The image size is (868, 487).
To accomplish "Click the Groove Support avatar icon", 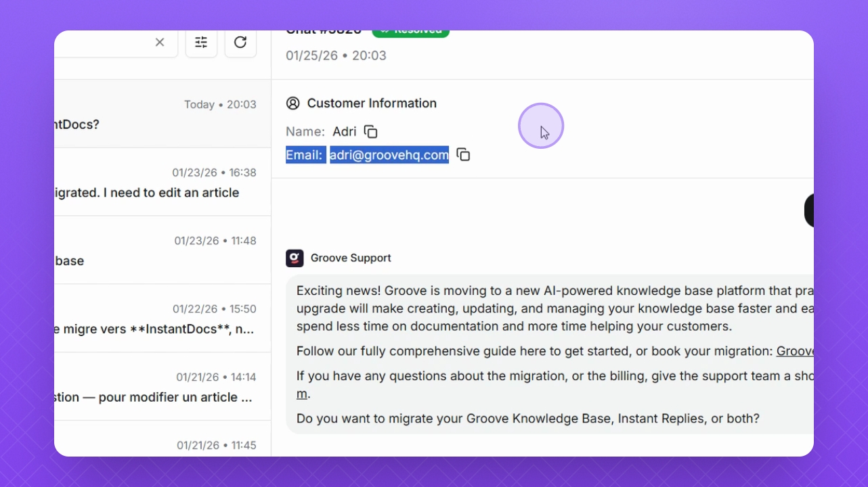I will [295, 258].
